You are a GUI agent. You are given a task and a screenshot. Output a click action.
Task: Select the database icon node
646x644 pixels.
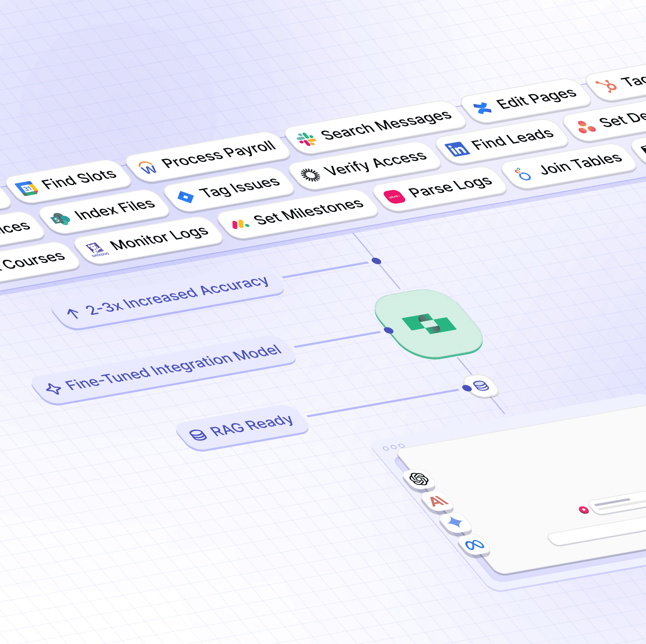tap(481, 386)
